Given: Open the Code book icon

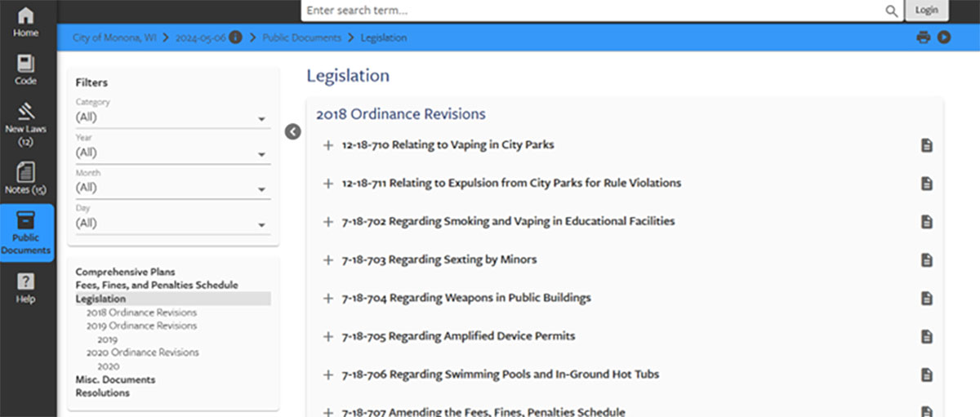Looking at the screenshot, I should 25,64.
